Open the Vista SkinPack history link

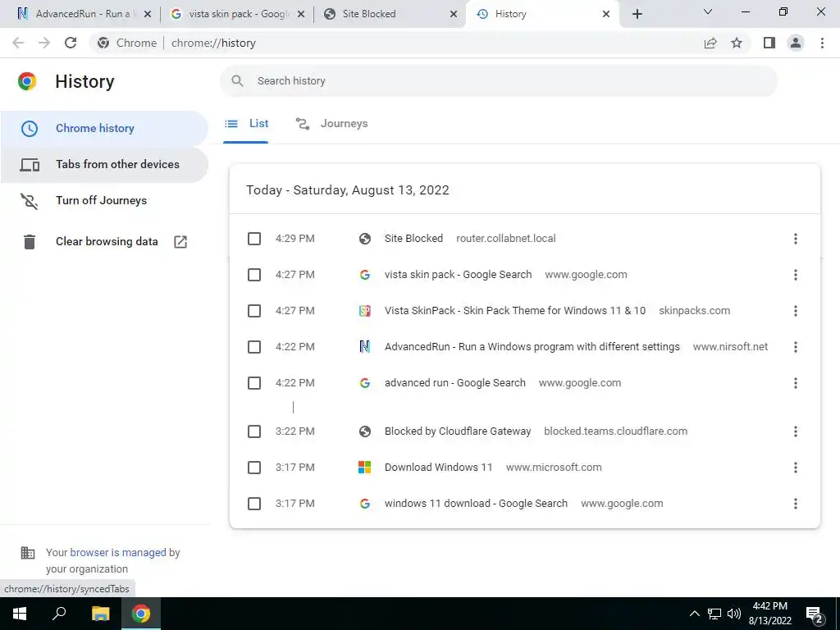[515, 311]
